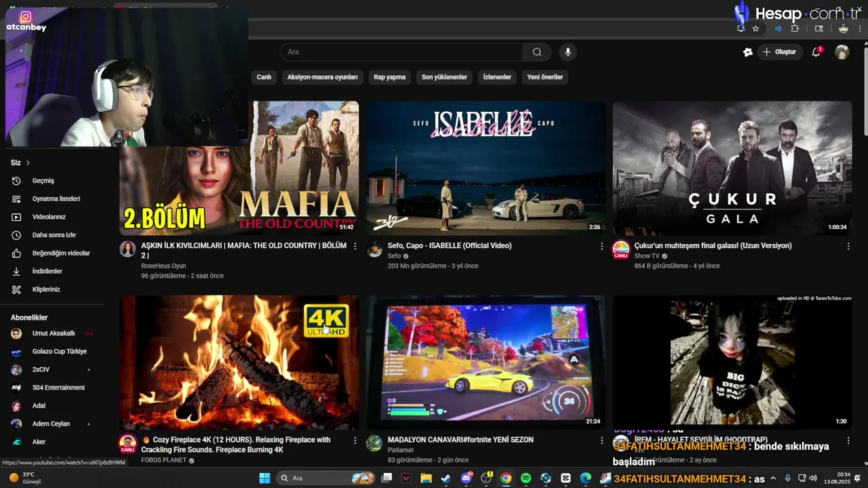The image size is (868, 488).
Task: Open the RoseHeus Oyun channel avatar
Action: coord(127,249)
